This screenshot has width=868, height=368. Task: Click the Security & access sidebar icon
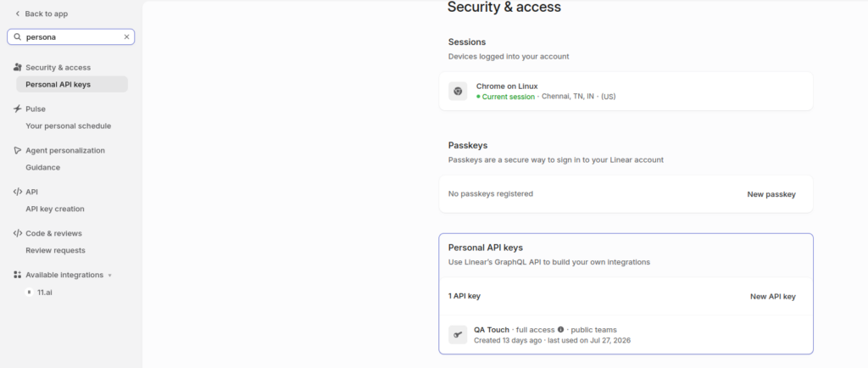tap(17, 68)
